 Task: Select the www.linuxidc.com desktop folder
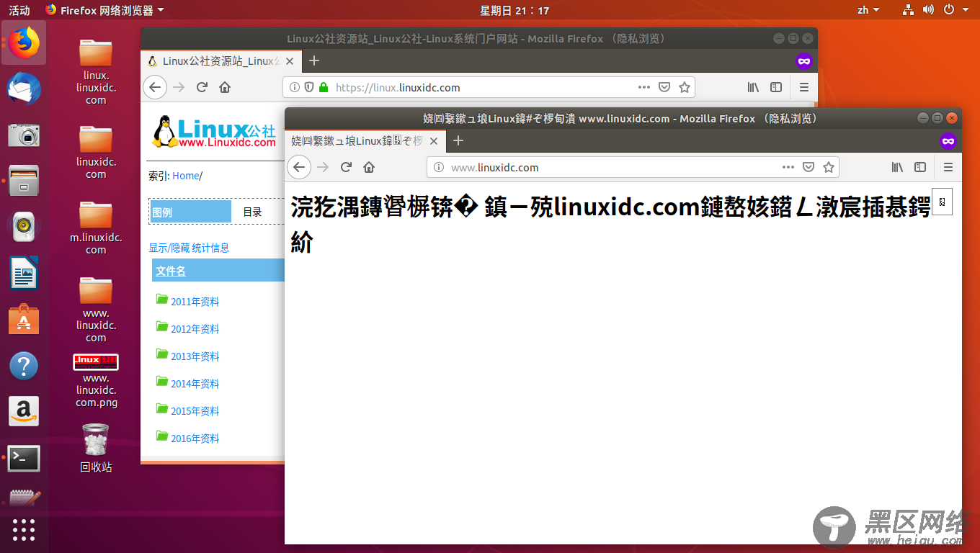point(96,309)
